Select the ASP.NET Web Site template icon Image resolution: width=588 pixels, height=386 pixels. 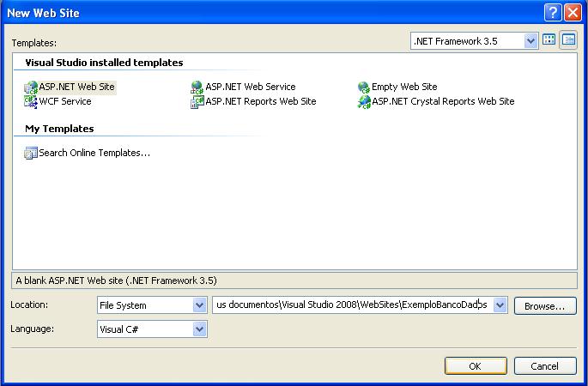[x=32, y=87]
